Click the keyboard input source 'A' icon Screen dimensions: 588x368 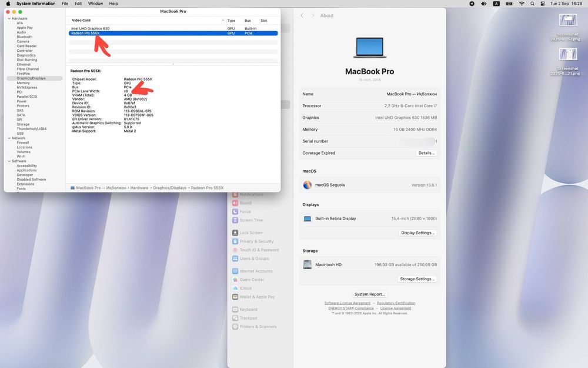496,4
